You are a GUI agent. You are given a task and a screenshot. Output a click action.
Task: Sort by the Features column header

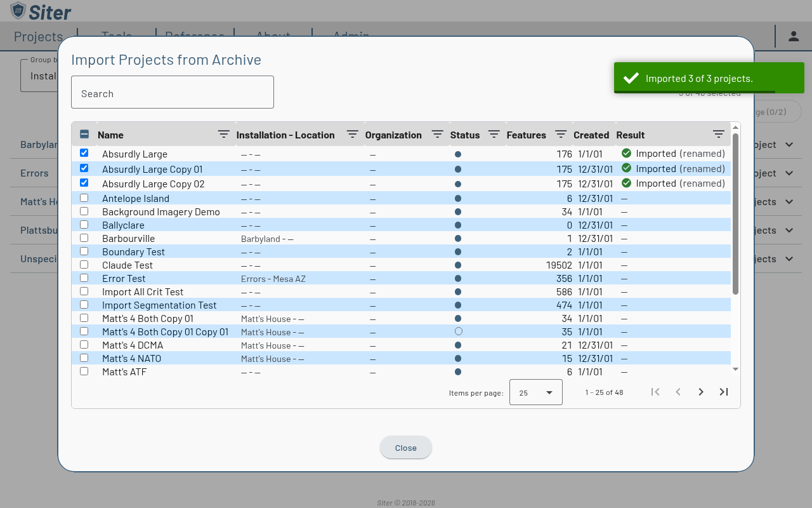pos(526,135)
